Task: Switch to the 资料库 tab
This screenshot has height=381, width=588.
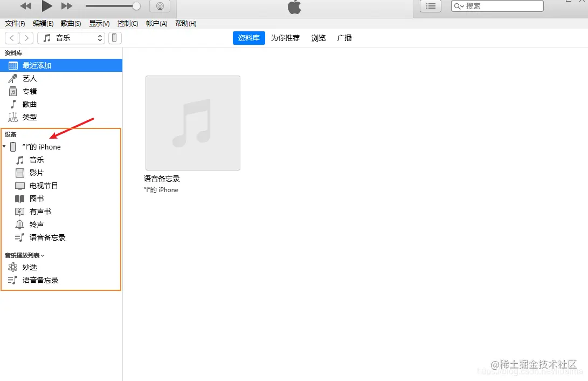Action: [248, 38]
